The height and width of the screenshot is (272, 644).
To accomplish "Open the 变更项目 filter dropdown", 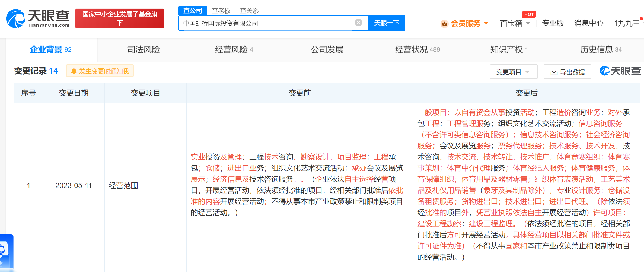I will (513, 72).
